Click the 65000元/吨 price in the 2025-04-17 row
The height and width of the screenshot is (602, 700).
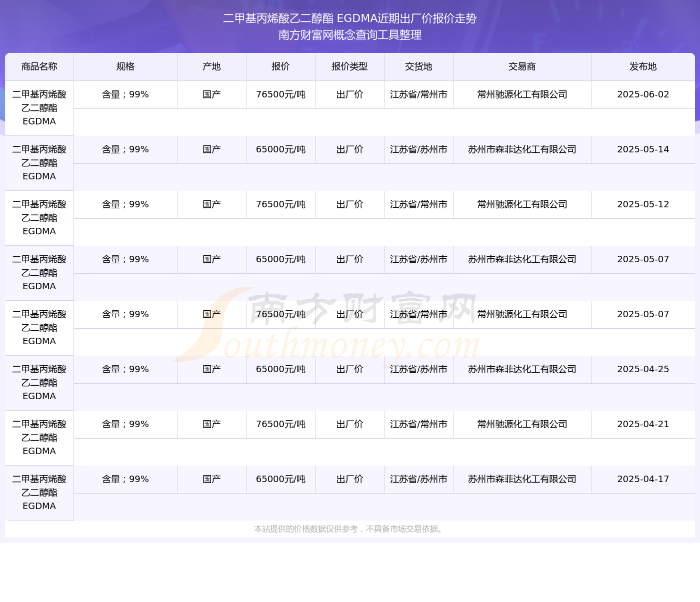coord(281,479)
